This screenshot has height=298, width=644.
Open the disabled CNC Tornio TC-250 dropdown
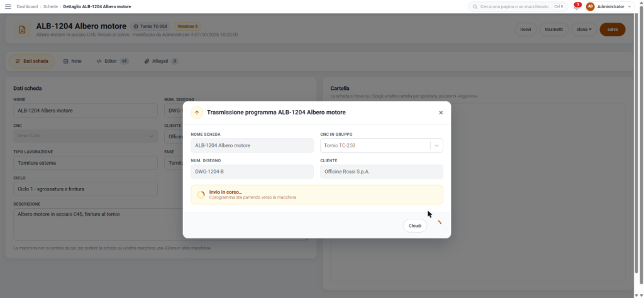tap(86, 136)
